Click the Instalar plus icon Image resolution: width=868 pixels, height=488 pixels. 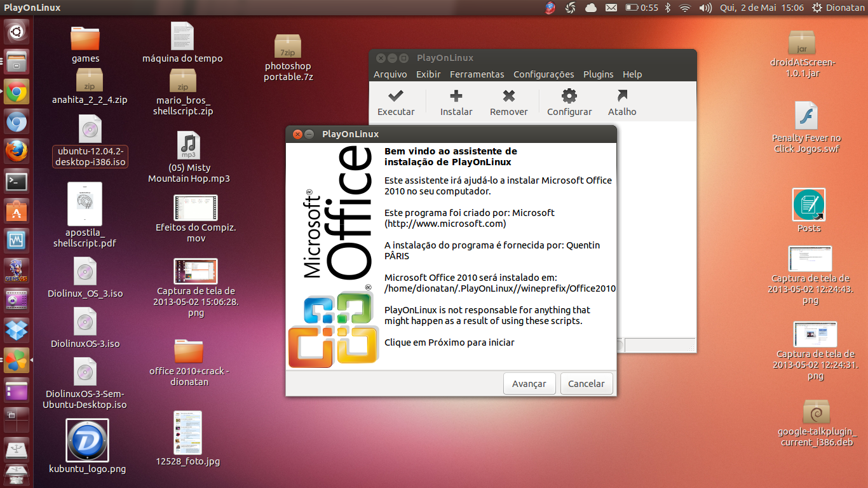click(x=456, y=96)
